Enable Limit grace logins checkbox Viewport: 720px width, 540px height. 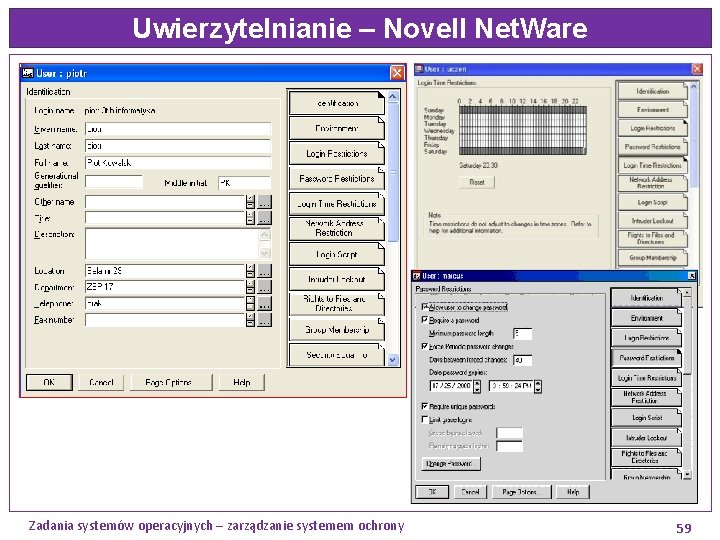click(425, 419)
